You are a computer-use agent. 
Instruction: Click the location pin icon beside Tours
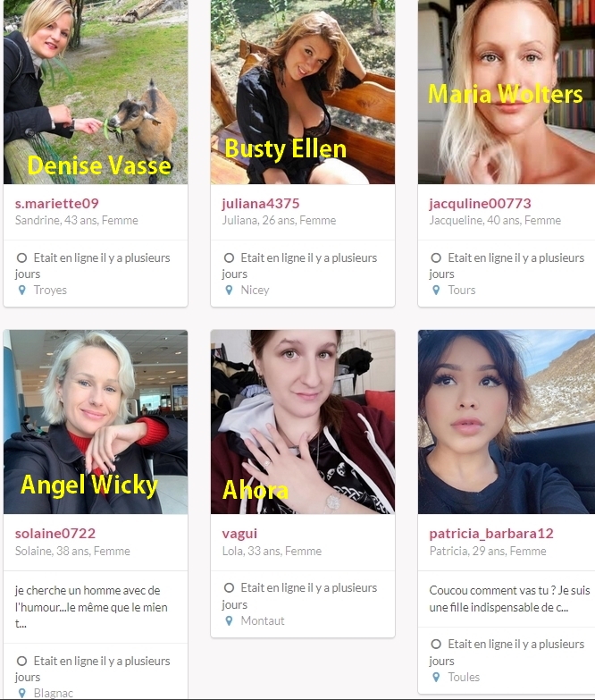pyautogui.click(x=436, y=291)
